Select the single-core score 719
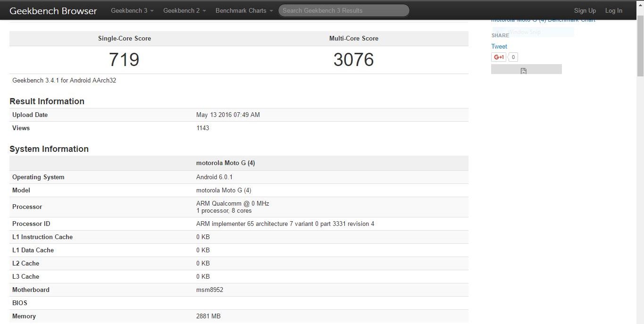Viewport: 644px width, 324px height. pos(124,59)
